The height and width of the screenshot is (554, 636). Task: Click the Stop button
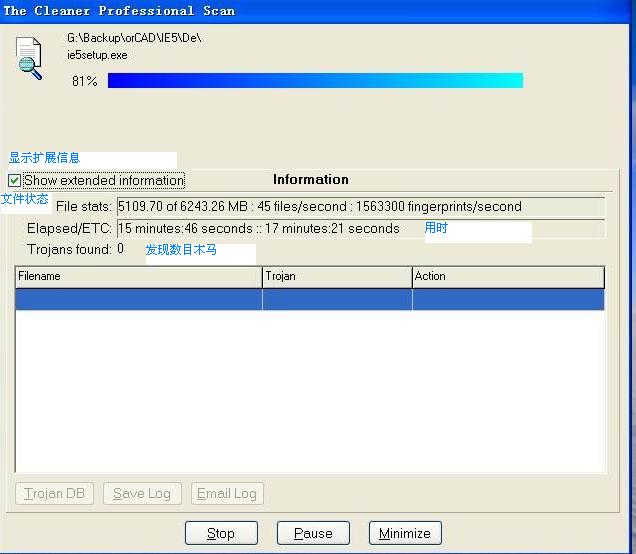pyautogui.click(x=221, y=533)
